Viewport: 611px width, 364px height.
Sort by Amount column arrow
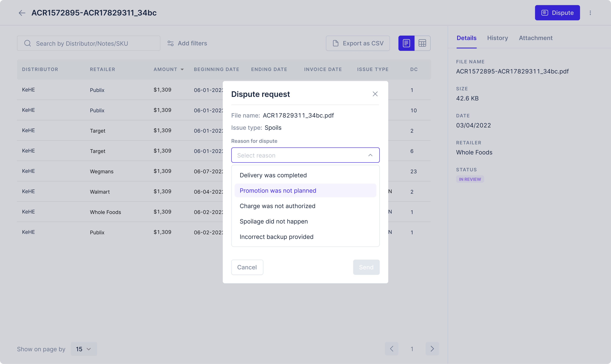pyautogui.click(x=182, y=70)
